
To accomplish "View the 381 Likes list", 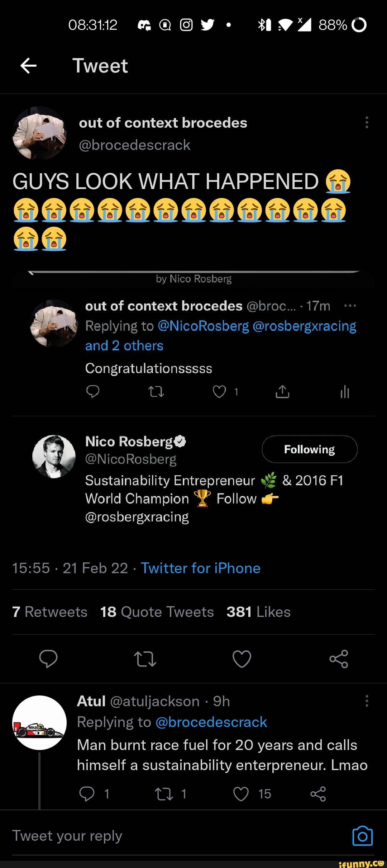I will [x=258, y=612].
